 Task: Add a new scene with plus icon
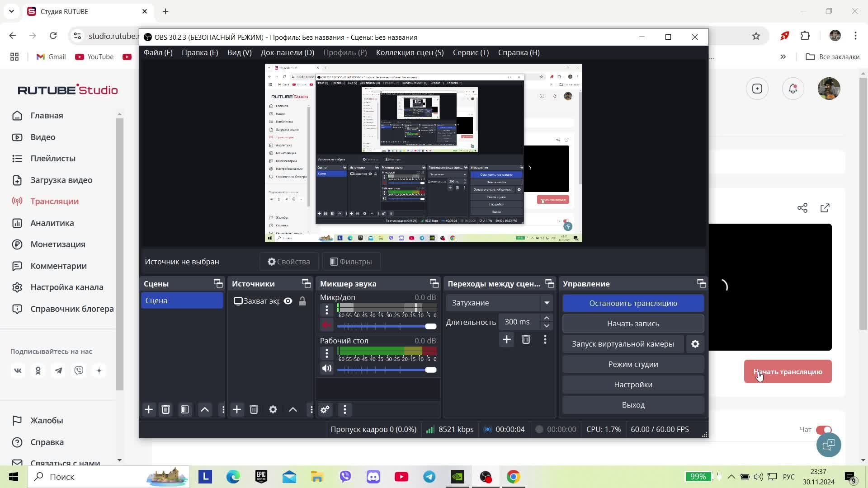pos(149,409)
